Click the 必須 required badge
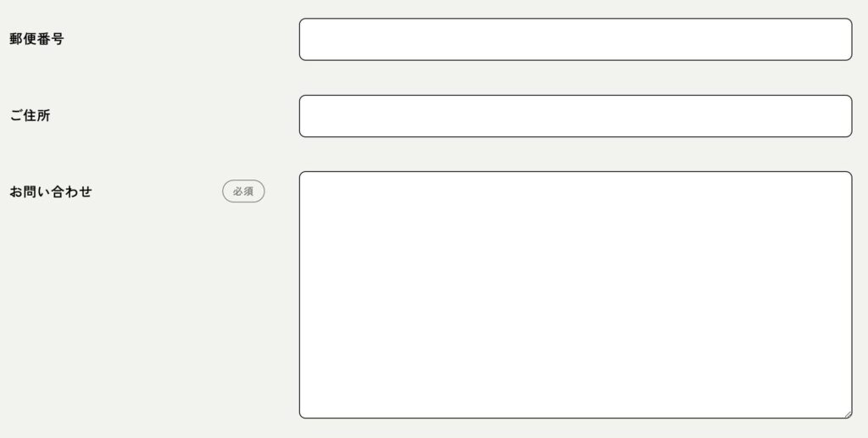This screenshot has height=438, width=868. click(243, 191)
